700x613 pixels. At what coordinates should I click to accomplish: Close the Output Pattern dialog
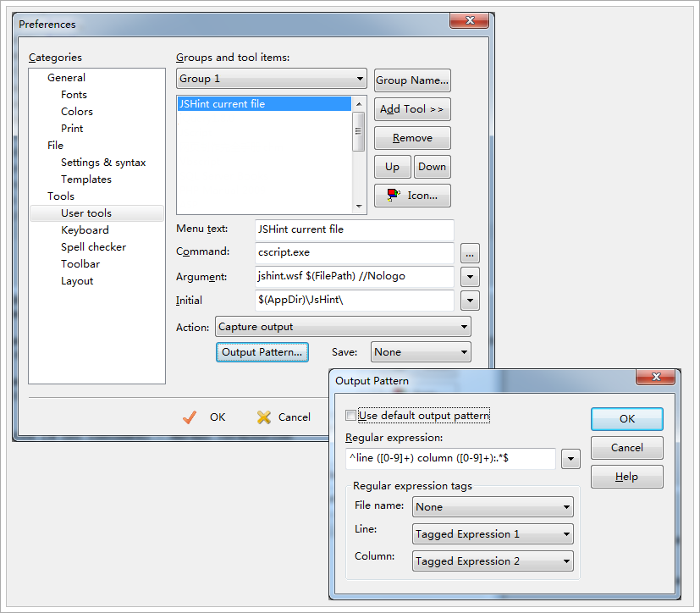coord(655,377)
